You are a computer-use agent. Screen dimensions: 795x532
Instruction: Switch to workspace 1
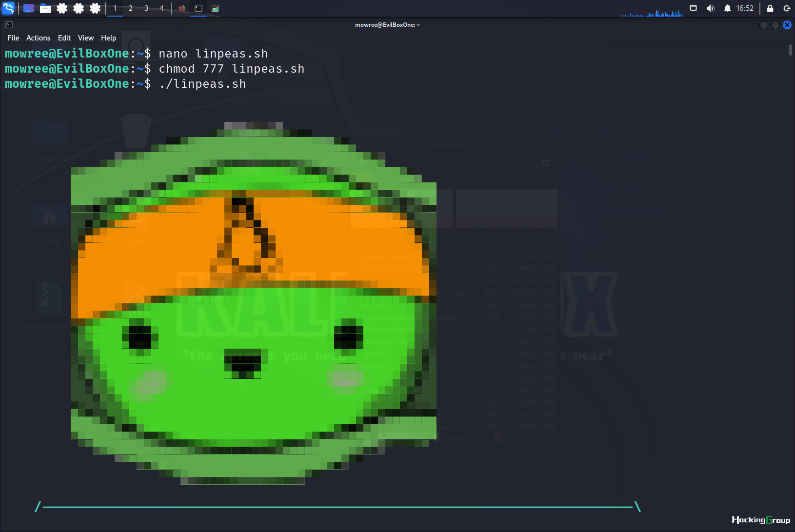click(115, 8)
